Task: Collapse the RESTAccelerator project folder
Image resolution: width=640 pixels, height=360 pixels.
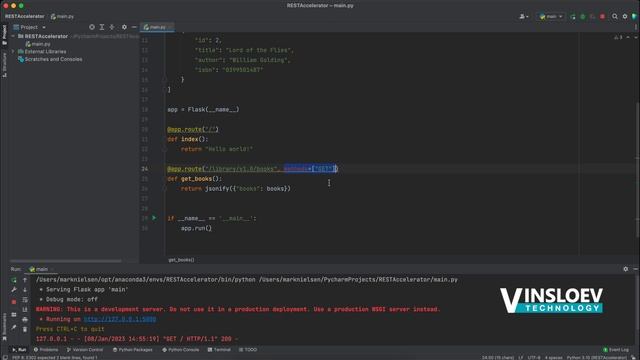Action: tap(13, 36)
